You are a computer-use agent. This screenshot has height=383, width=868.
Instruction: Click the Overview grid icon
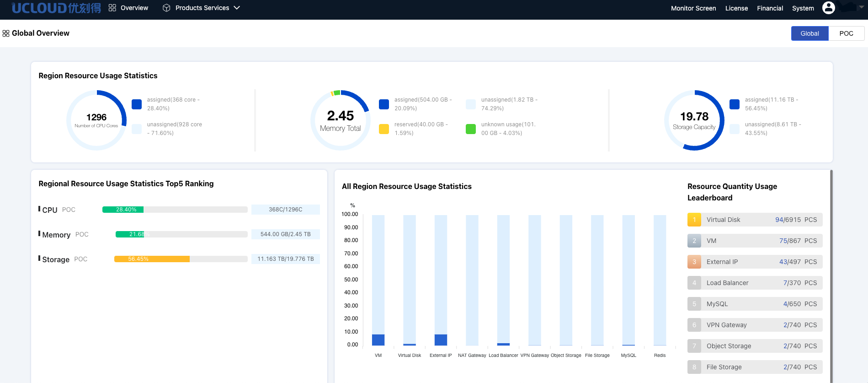112,8
